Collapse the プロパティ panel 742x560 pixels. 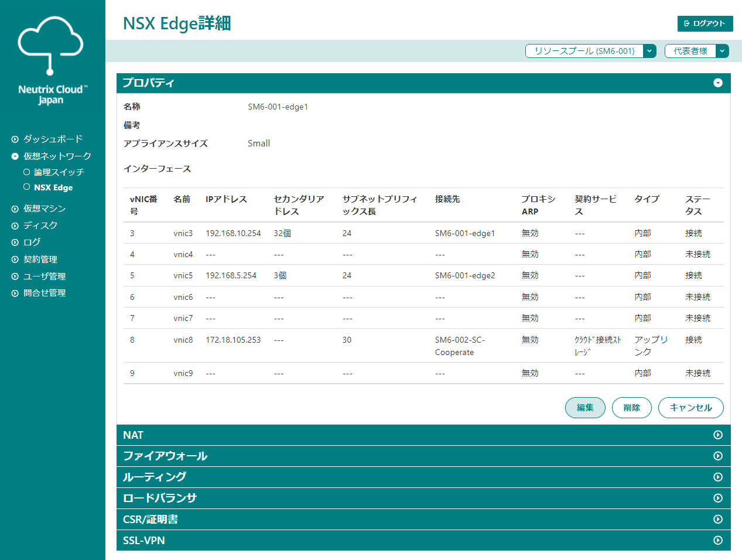point(718,83)
